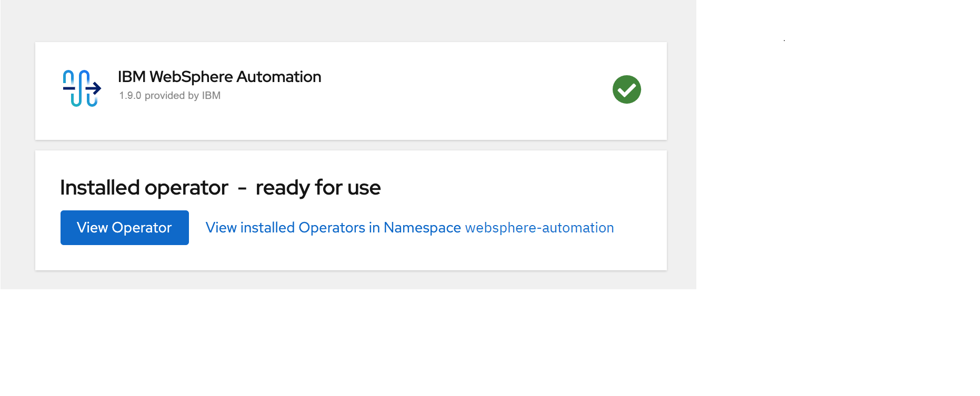Select the '1.9.0 provided by IBM' text
The height and width of the screenshot is (396, 980).
pyautogui.click(x=170, y=96)
